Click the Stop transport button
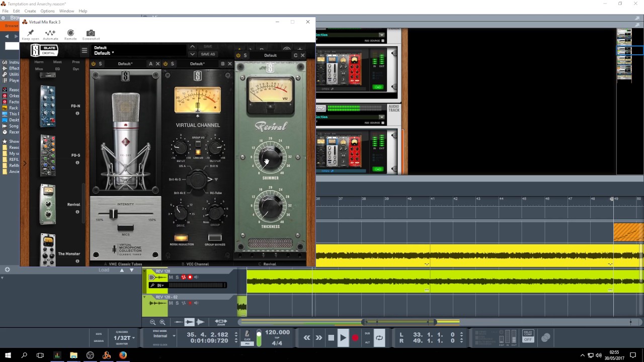The height and width of the screenshot is (362, 644). (x=331, y=338)
